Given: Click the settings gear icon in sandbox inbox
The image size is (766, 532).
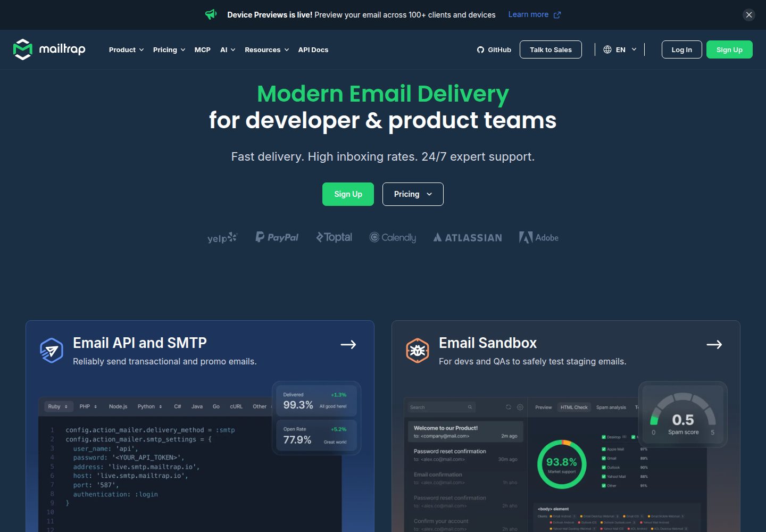Looking at the screenshot, I should tap(520, 407).
